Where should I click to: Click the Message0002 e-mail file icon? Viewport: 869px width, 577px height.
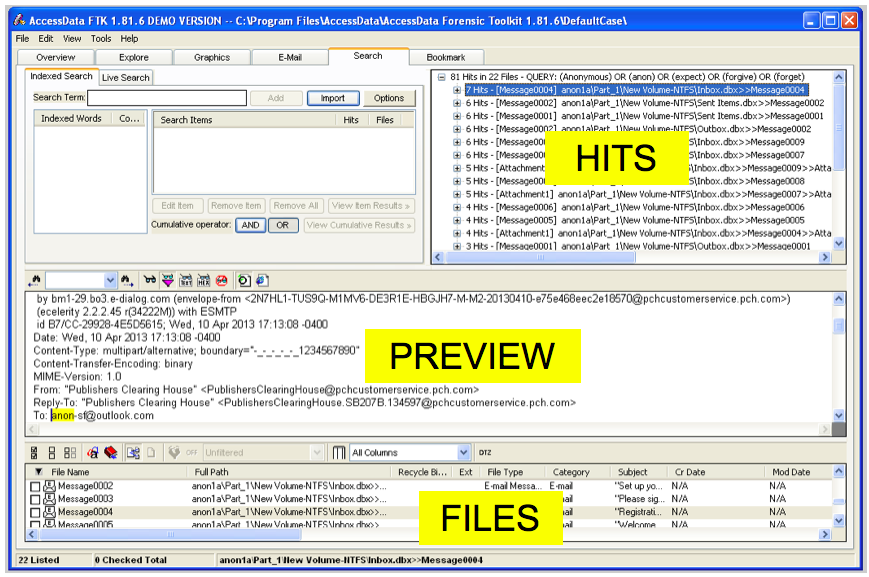click(49, 486)
